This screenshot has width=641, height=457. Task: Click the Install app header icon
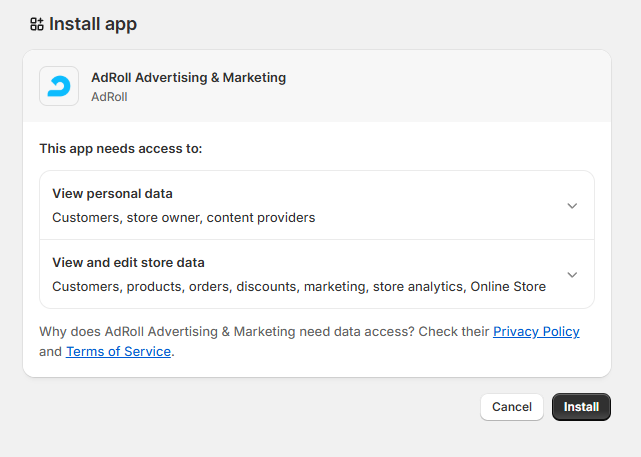point(37,24)
